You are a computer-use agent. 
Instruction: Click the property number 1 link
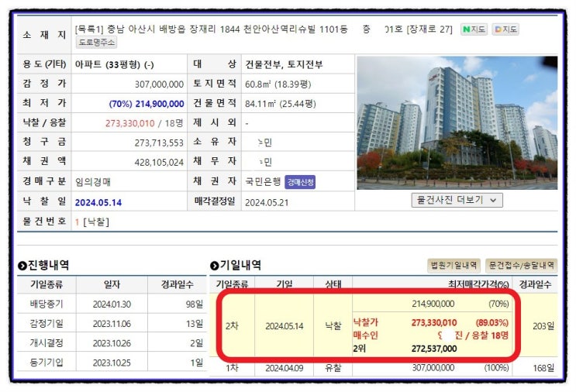(77, 222)
